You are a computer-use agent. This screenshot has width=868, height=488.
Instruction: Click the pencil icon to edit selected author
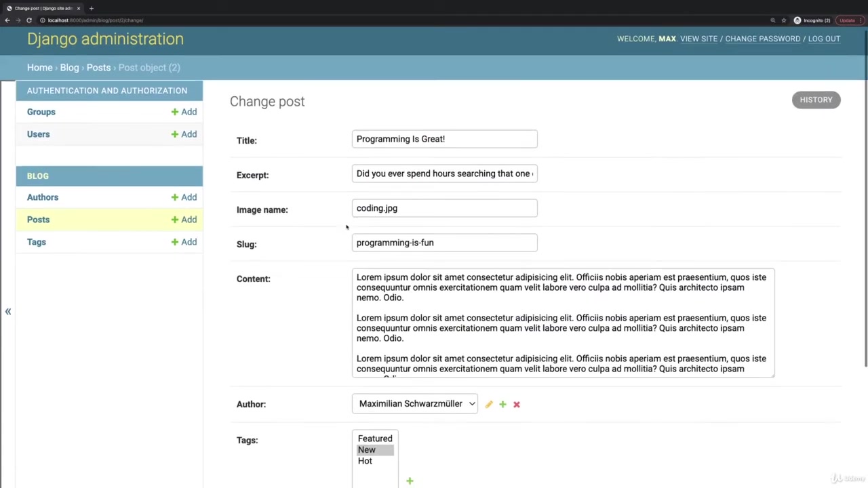489,404
